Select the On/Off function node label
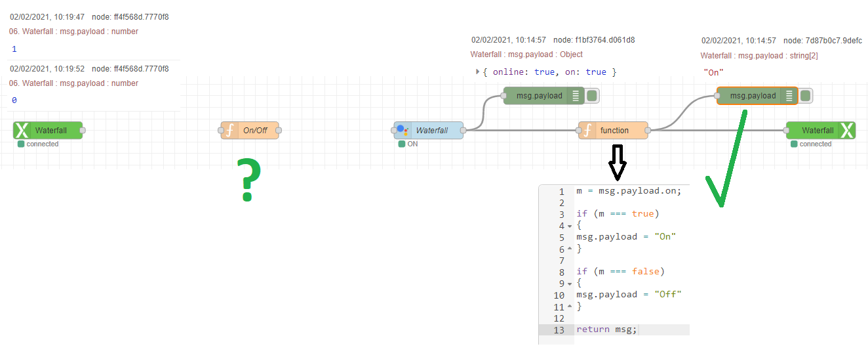Screen dimensions: 868x361 (x=255, y=131)
